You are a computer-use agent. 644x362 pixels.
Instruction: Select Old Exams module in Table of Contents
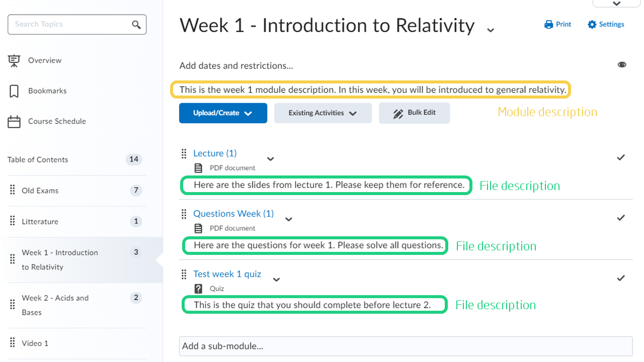[x=40, y=191]
